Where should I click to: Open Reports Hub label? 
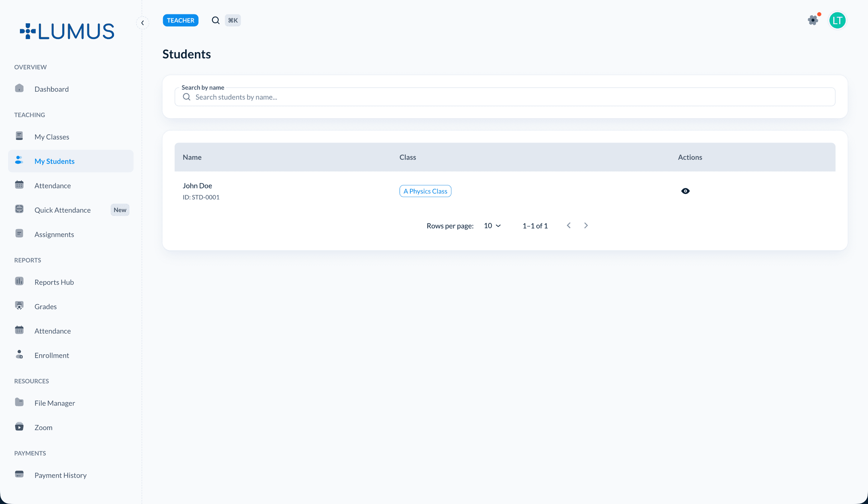pos(54,282)
